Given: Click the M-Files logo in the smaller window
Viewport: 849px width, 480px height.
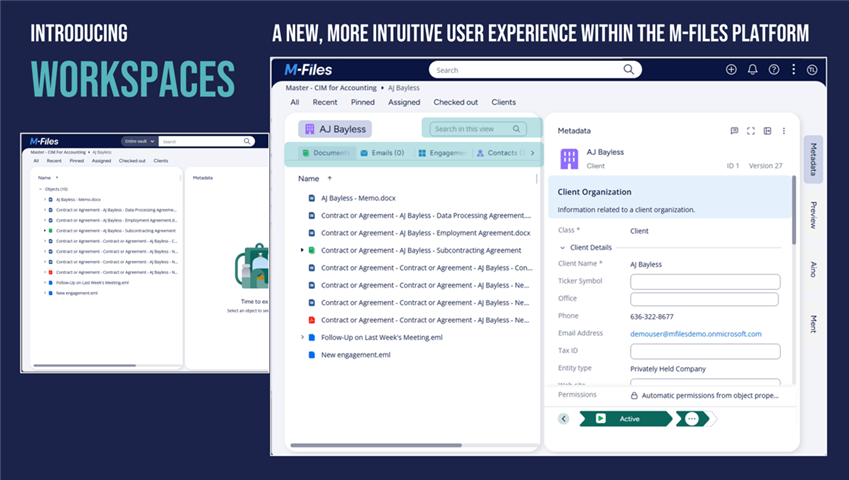Looking at the screenshot, I should 44,141.
